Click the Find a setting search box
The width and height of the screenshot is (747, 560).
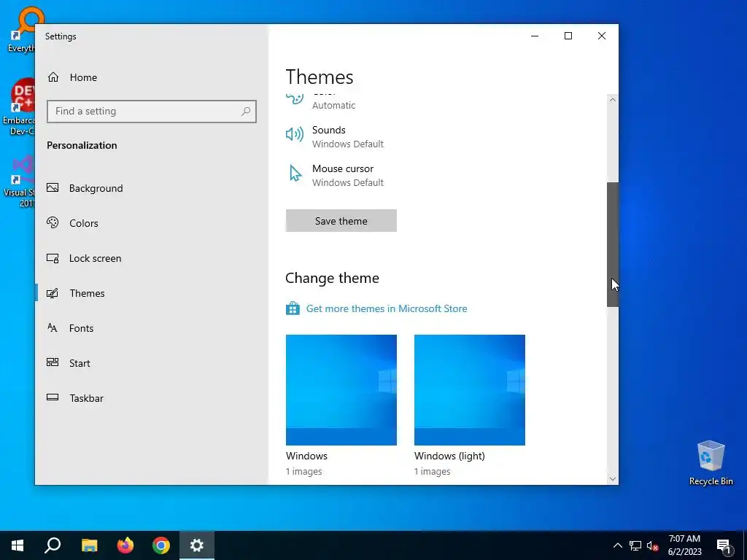coord(152,112)
